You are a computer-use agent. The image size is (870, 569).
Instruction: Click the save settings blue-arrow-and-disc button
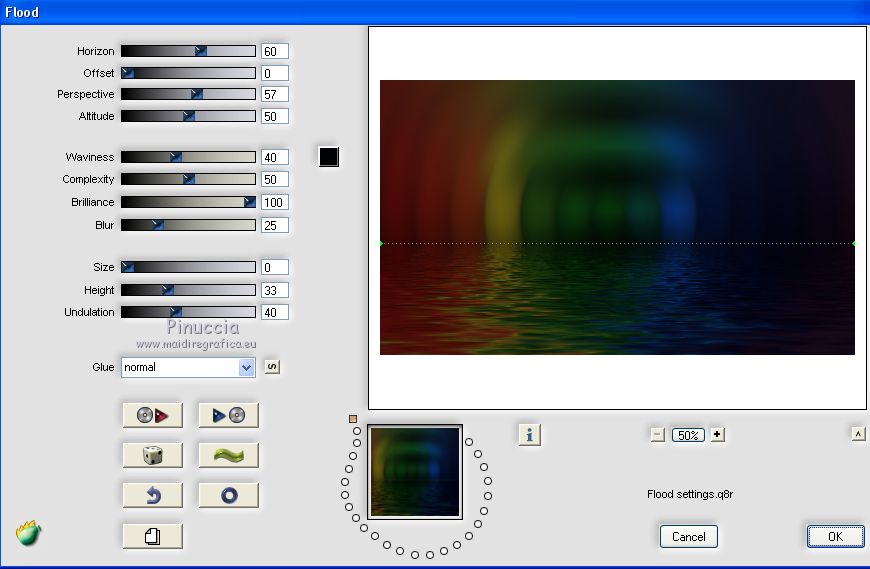click(x=229, y=415)
